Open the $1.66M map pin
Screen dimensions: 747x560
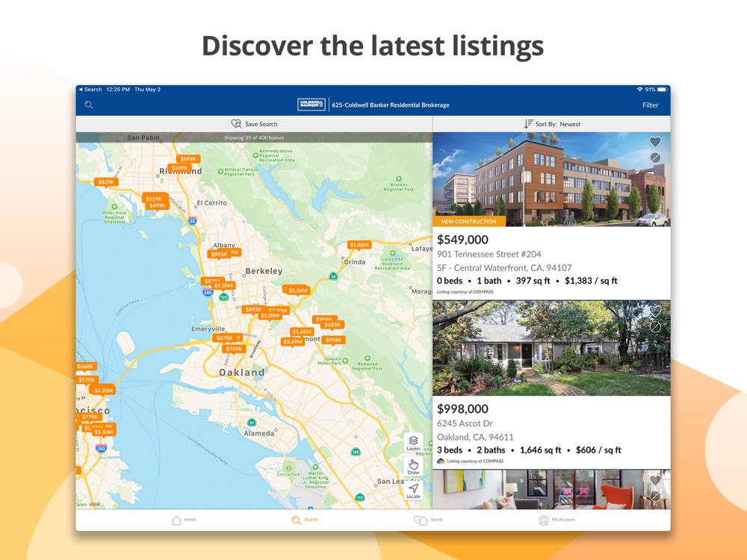click(x=302, y=332)
